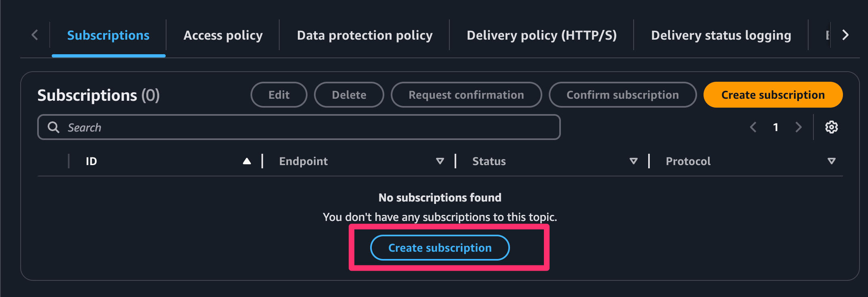The height and width of the screenshot is (297, 868).
Task: View the Delivery status logging tab
Action: pos(721,35)
